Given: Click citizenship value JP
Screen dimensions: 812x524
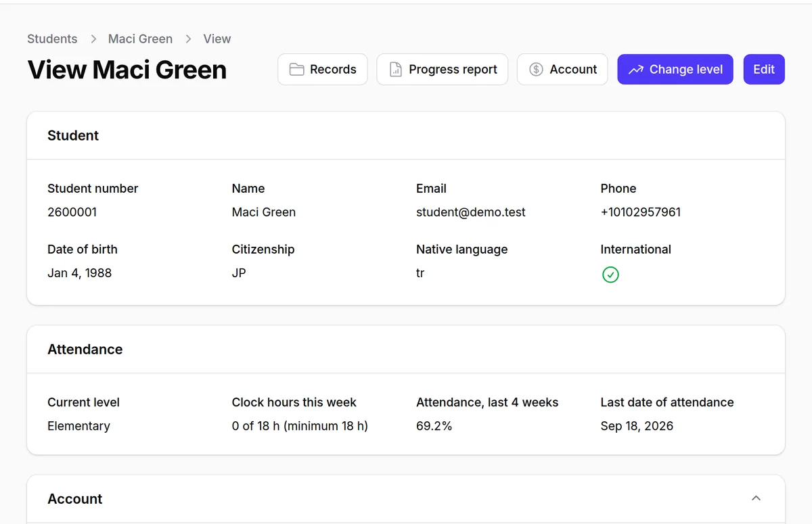Looking at the screenshot, I should (x=239, y=273).
